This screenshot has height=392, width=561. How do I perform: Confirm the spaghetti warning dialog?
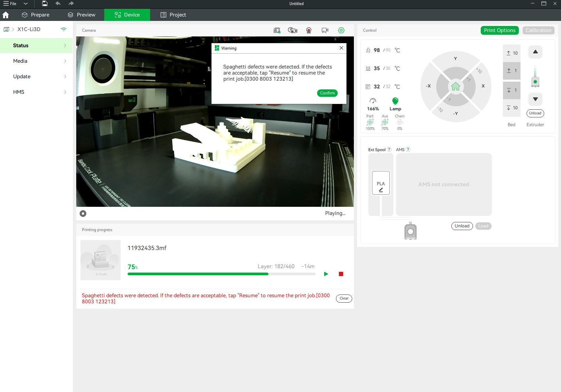coord(327,93)
